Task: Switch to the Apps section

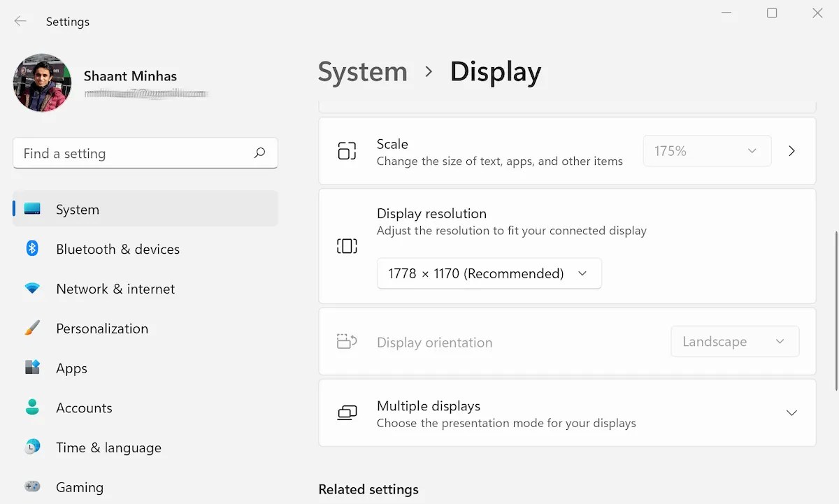Action: click(x=71, y=368)
